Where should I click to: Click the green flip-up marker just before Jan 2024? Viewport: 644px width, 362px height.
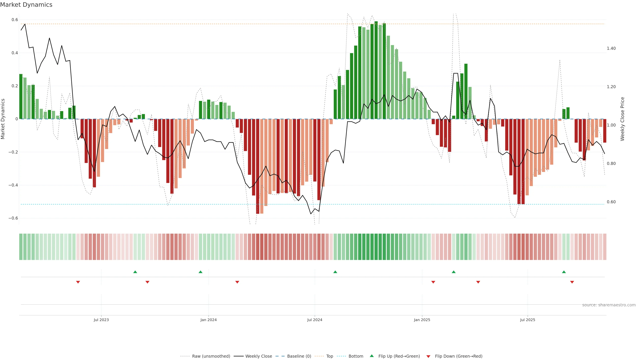tap(201, 272)
